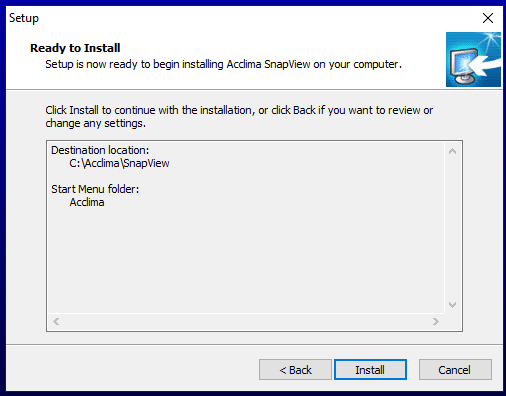Screen dimensions: 506x396
Task: Click the scroll down arrow in summary box
Action: pyautogui.click(x=452, y=305)
